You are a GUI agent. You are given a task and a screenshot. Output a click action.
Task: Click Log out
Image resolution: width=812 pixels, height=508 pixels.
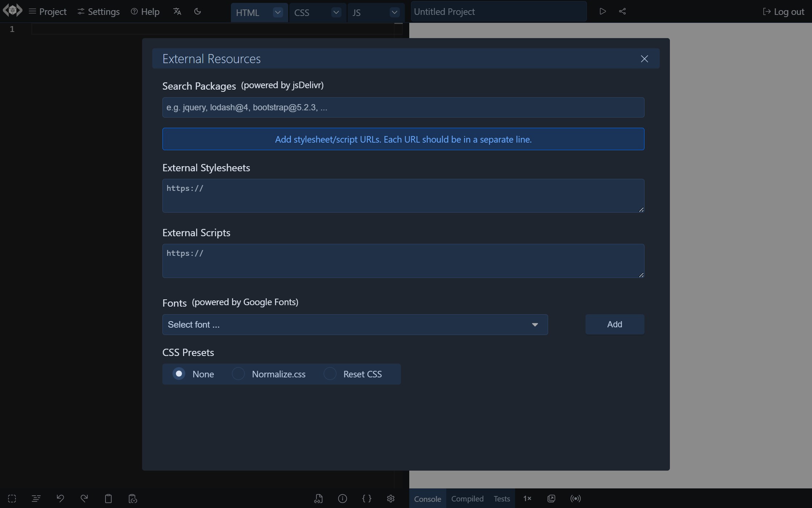click(783, 11)
